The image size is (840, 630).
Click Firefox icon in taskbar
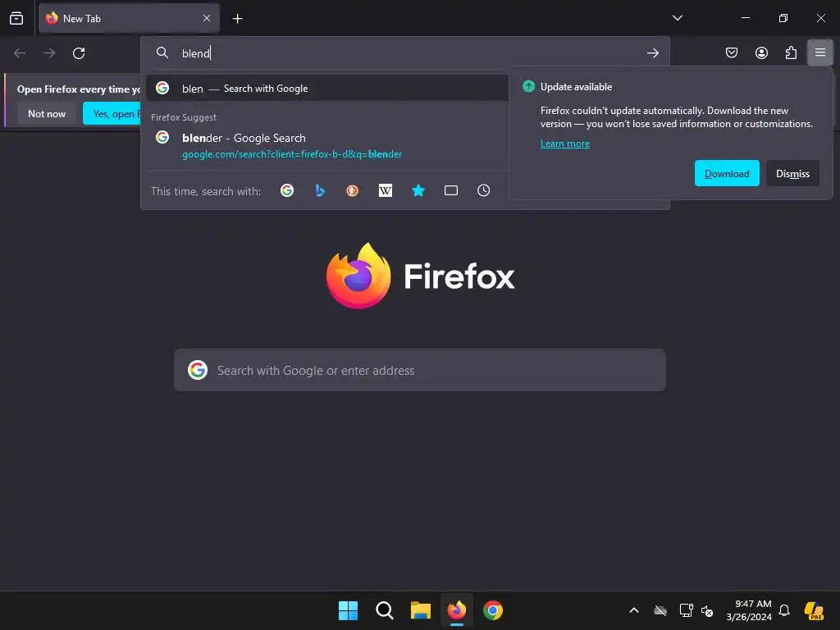(x=456, y=610)
